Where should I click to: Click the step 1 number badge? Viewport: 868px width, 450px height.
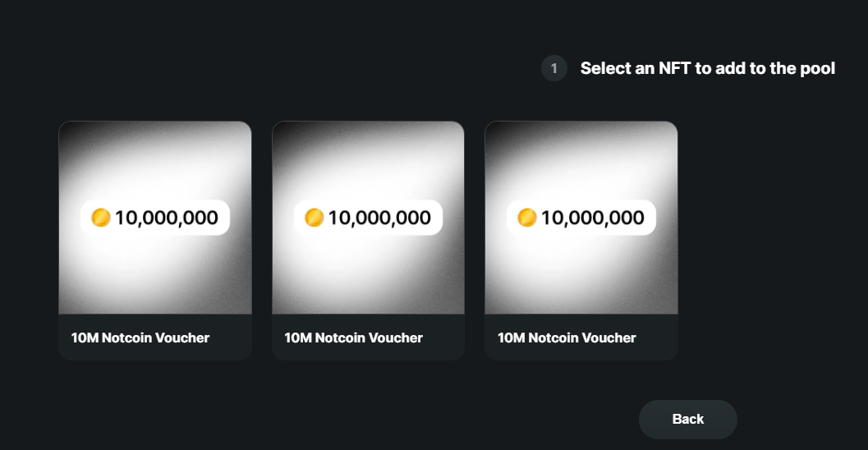553,68
